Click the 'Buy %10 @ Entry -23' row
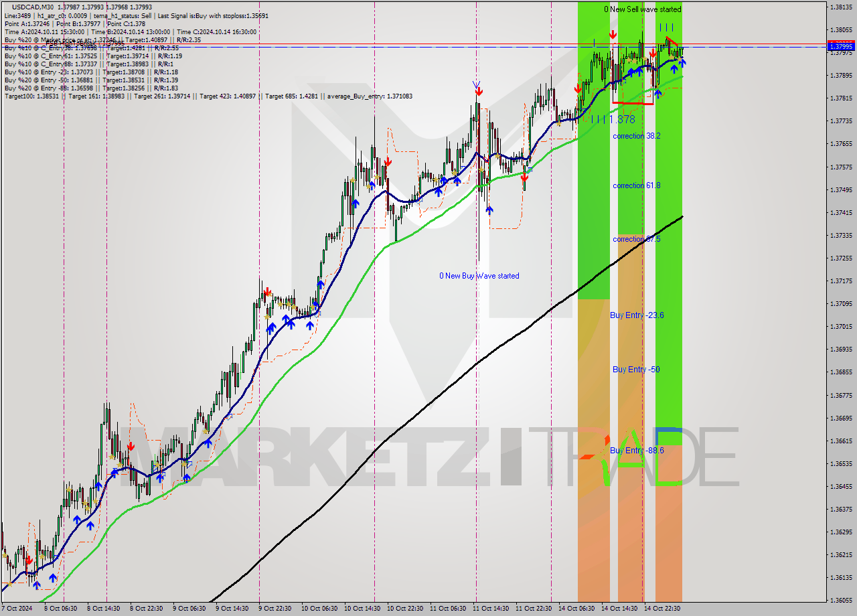Image resolution: width=857 pixels, height=616 pixels. [x=91, y=72]
